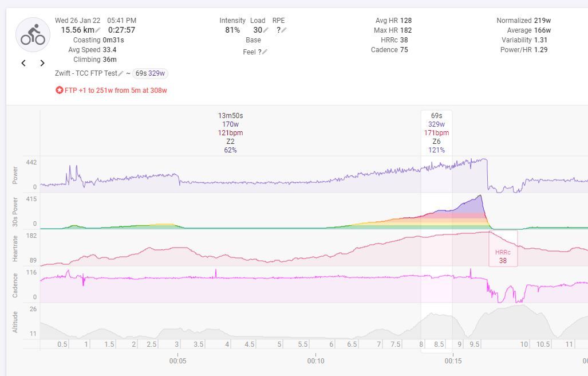Edit the RPE rating pencil icon
The image size is (588, 376).
(x=284, y=30)
